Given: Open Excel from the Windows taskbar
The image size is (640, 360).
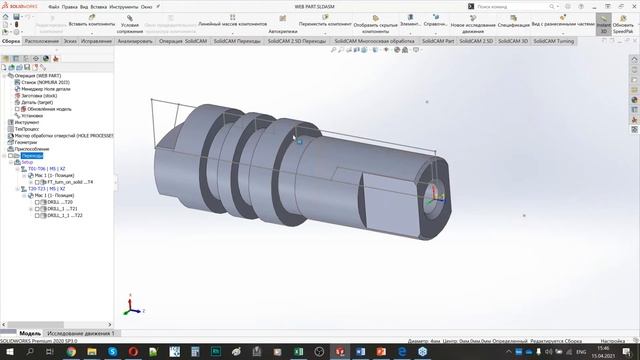Looking at the screenshot, I should coord(298,351).
